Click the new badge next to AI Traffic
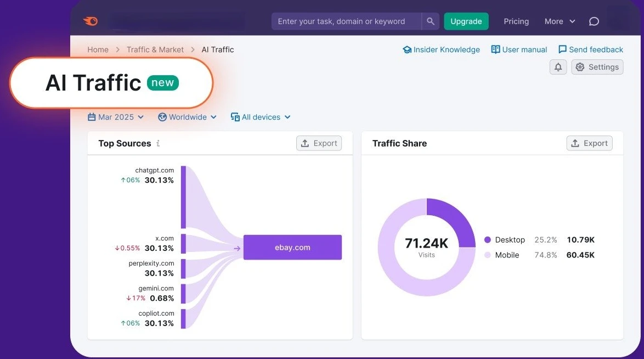The height and width of the screenshot is (359, 644). pyautogui.click(x=162, y=83)
